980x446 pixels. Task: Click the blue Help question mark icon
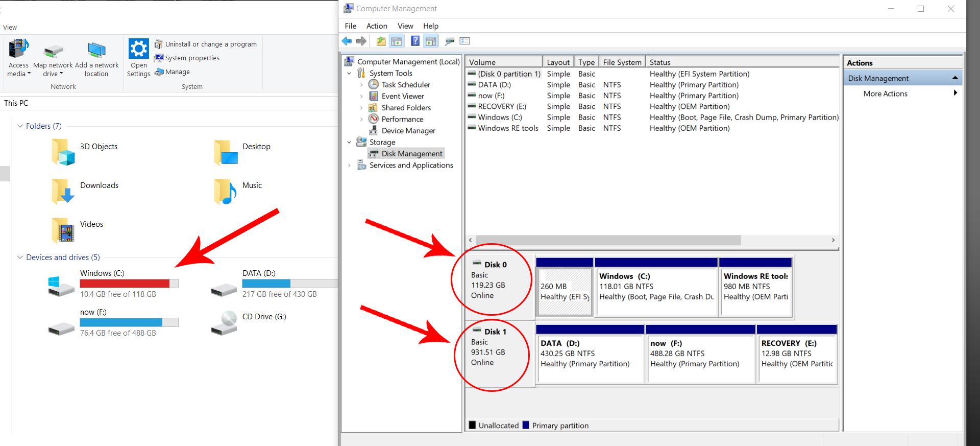pyautogui.click(x=415, y=41)
